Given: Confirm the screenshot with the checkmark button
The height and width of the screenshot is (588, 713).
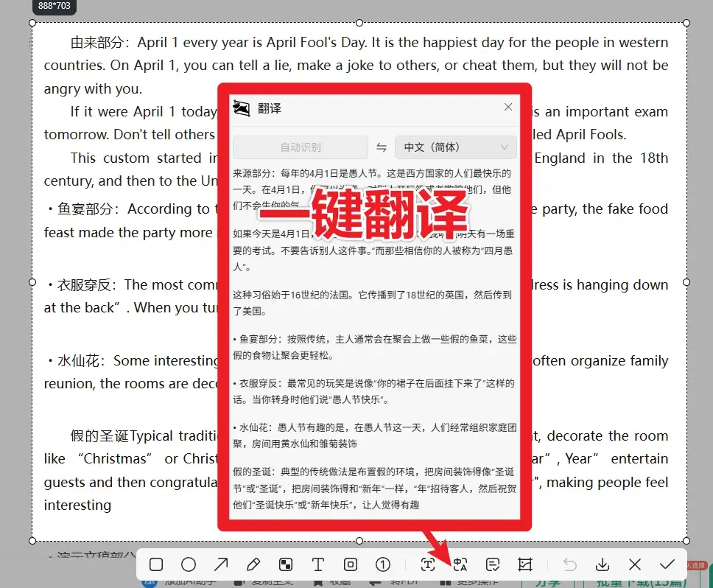Looking at the screenshot, I should point(667,564).
